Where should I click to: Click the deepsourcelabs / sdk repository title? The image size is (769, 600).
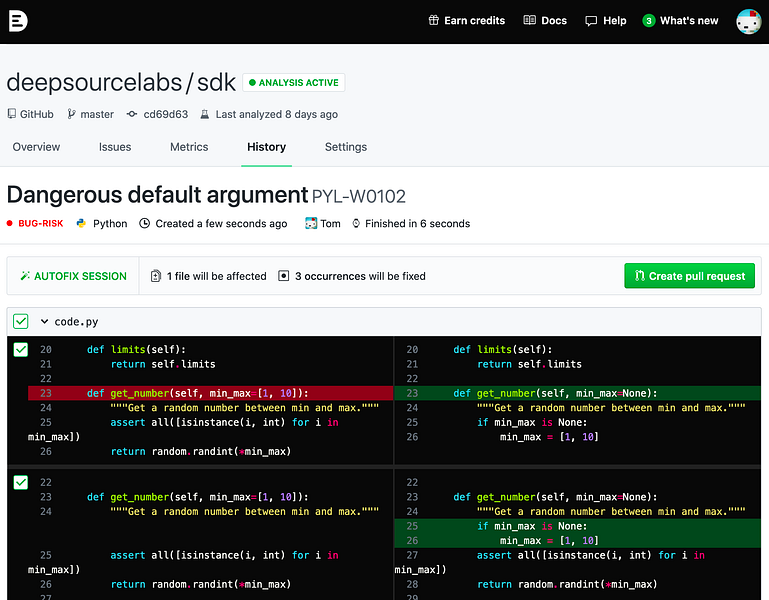121,82
